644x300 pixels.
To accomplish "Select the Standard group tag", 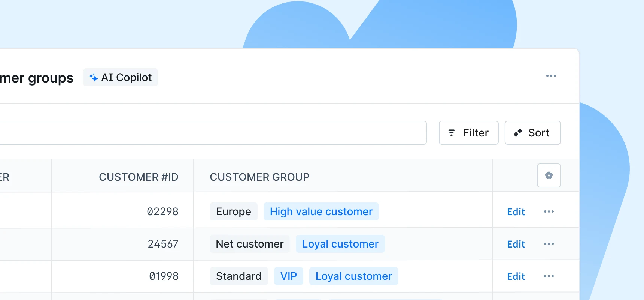I will click(x=239, y=276).
